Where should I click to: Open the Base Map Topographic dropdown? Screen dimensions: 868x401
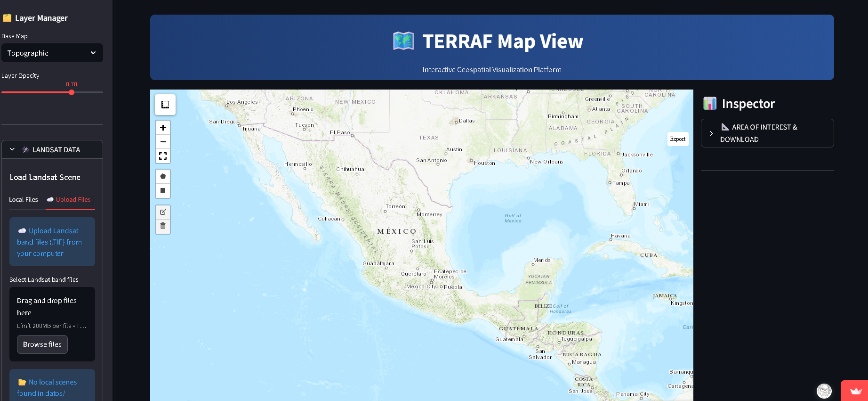[52, 53]
